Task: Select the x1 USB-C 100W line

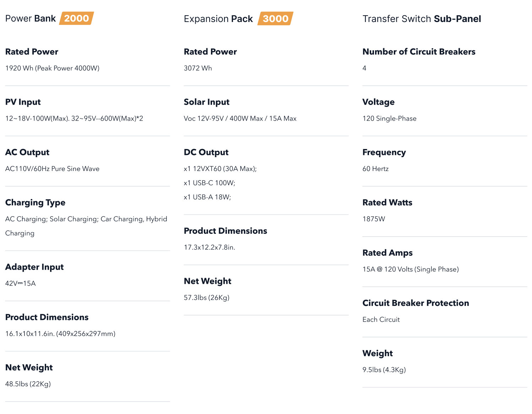Action: click(210, 183)
